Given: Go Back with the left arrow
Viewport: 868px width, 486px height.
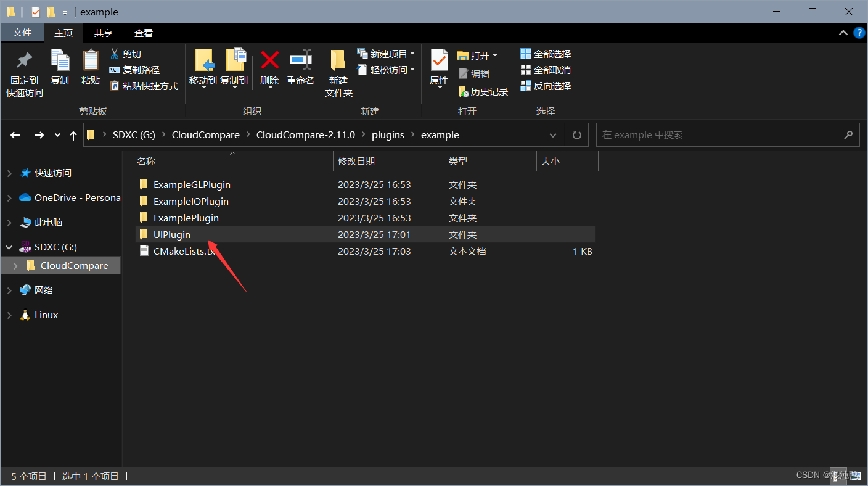Looking at the screenshot, I should (15, 135).
